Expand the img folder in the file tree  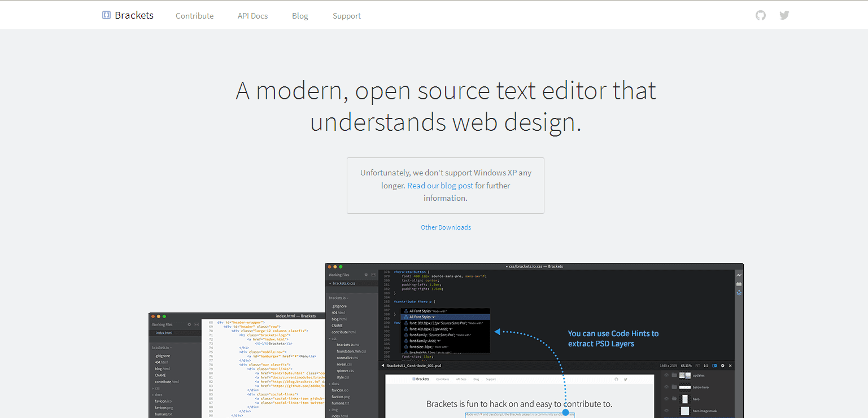point(333,410)
